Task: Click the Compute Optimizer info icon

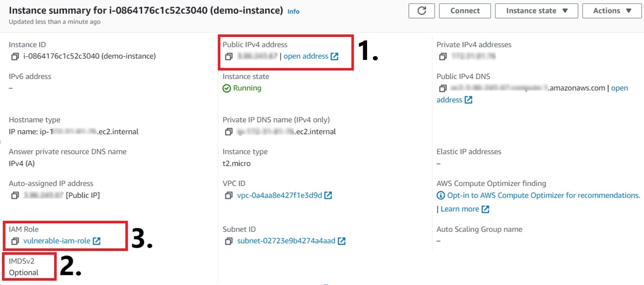Action: [441, 195]
